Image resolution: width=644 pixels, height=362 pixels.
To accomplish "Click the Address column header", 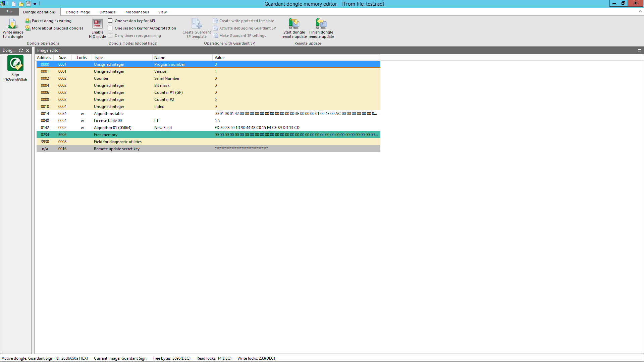I will click(x=44, y=58).
